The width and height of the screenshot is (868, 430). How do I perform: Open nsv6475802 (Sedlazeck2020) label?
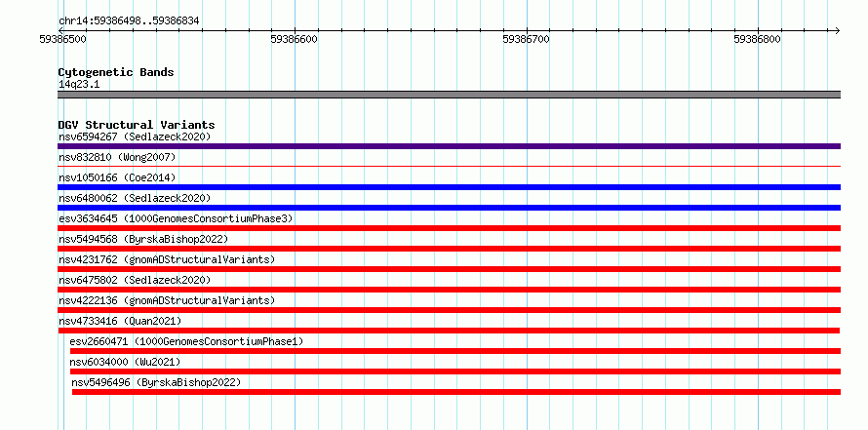[135, 280]
